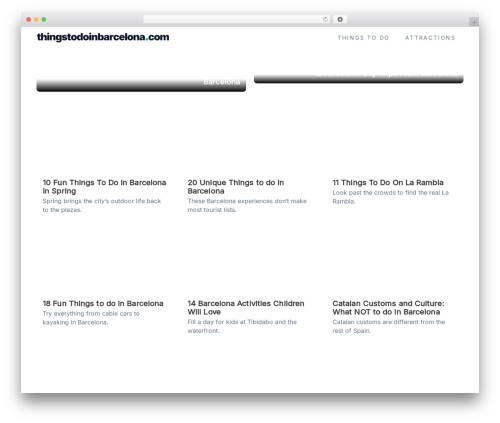Click 'Spring brings the city's outdoor life' description
500x423 pixels.
coord(102,205)
